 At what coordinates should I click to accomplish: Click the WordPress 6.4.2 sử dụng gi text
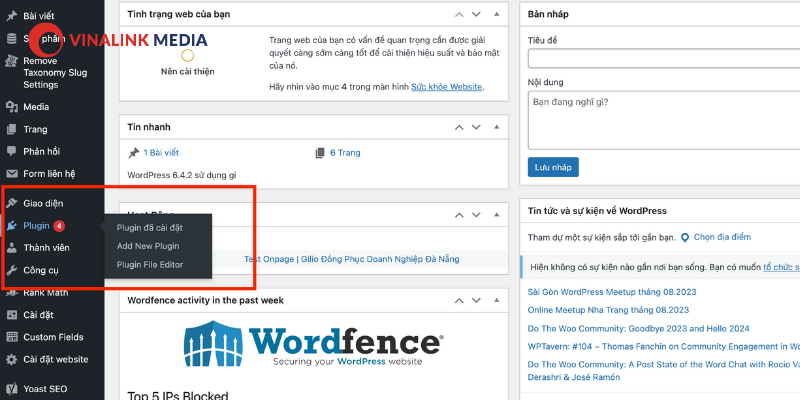coord(182,175)
